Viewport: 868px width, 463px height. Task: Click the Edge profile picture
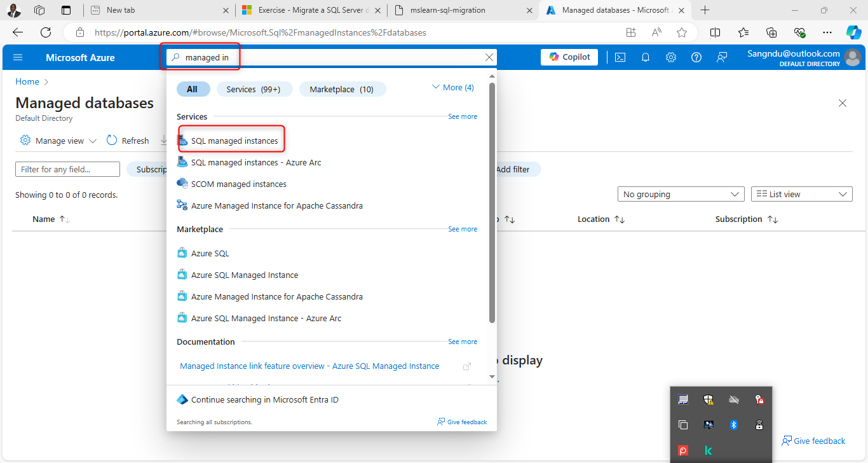(15, 10)
